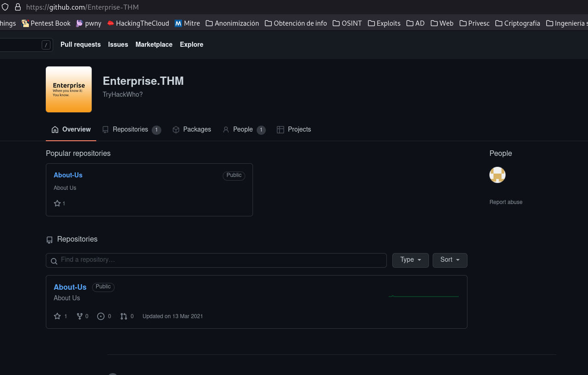Expand the Privesc bookmark folder
This screenshot has height=375, width=588.
pos(474,23)
